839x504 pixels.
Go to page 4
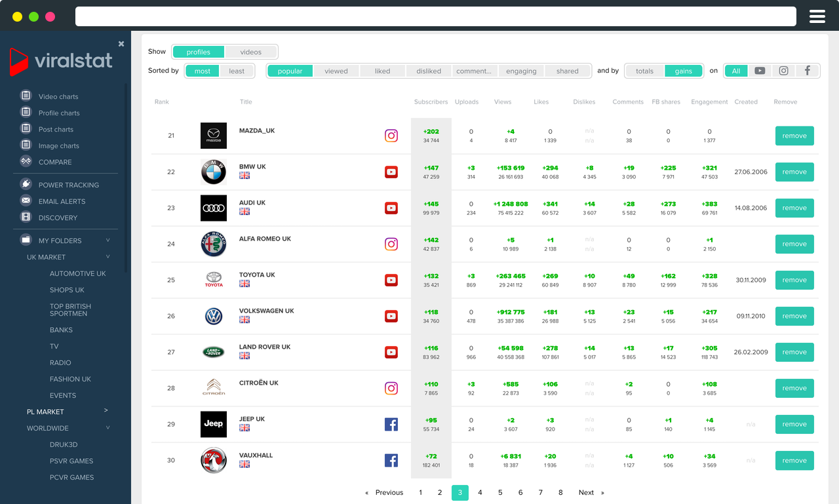pos(480,492)
